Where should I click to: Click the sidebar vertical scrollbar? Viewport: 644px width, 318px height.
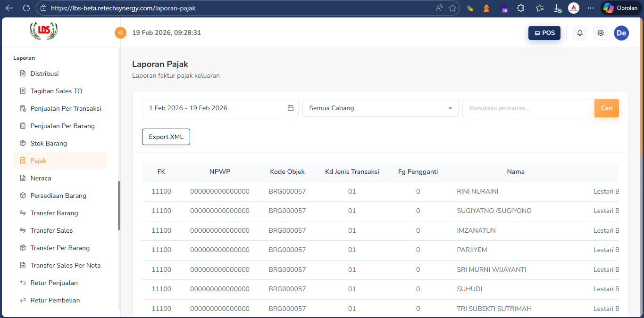coord(119,206)
